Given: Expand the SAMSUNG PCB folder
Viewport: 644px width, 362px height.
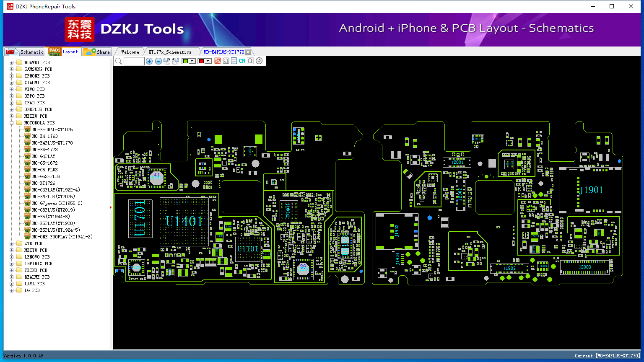Looking at the screenshot, I should pos(12,69).
